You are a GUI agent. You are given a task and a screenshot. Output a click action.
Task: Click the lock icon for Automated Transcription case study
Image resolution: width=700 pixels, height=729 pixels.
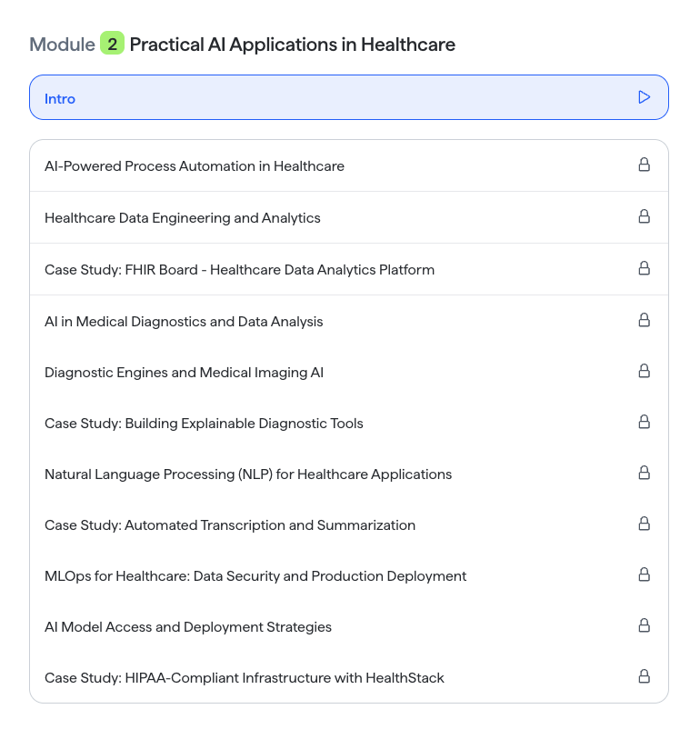pyautogui.click(x=645, y=524)
